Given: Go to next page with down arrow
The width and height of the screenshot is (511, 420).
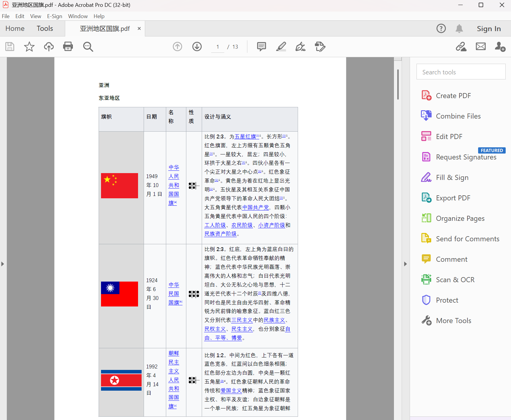Looking at the screenshot, I should tap(197, 47).
